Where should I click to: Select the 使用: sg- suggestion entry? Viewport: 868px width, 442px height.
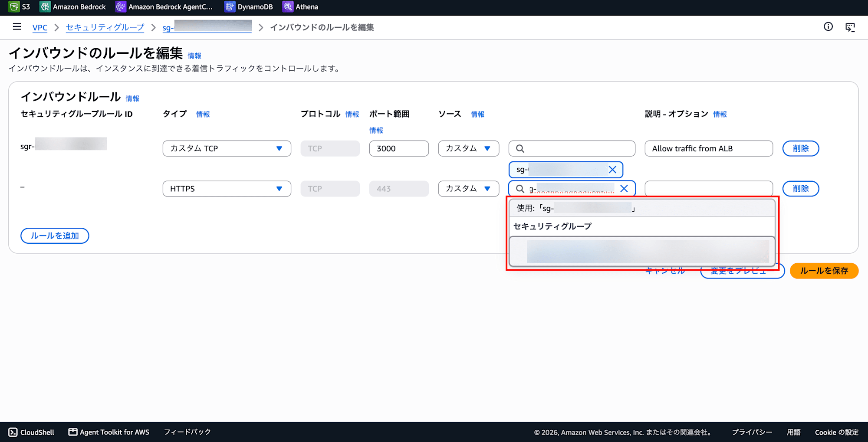[642, 208]
